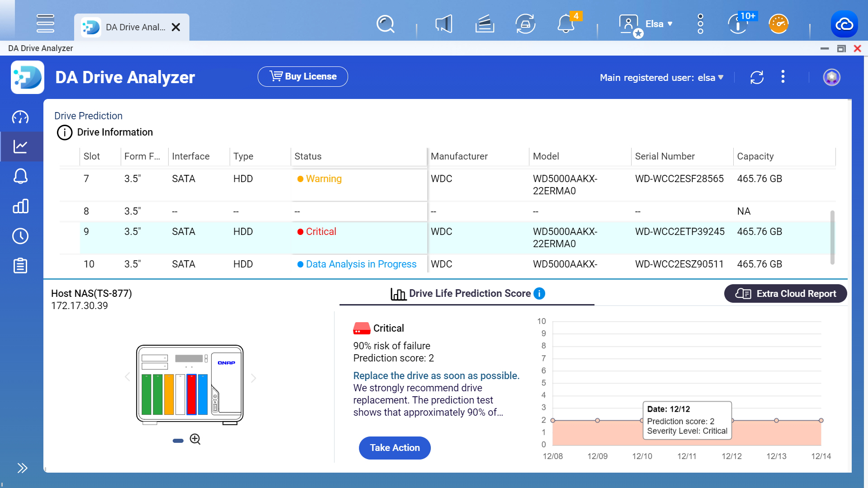Click Buy License
Screen dimensions: 868x488
coord(302,76)
